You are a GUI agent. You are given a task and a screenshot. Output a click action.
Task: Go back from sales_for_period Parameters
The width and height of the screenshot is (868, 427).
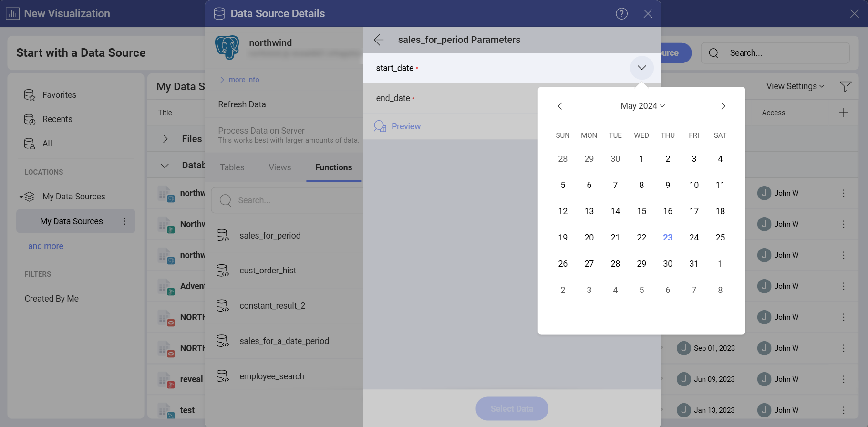[x=379, y=40]
